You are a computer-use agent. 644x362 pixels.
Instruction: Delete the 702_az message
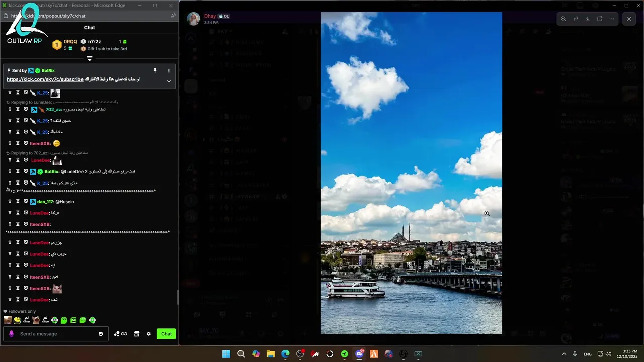coord(10,109)
